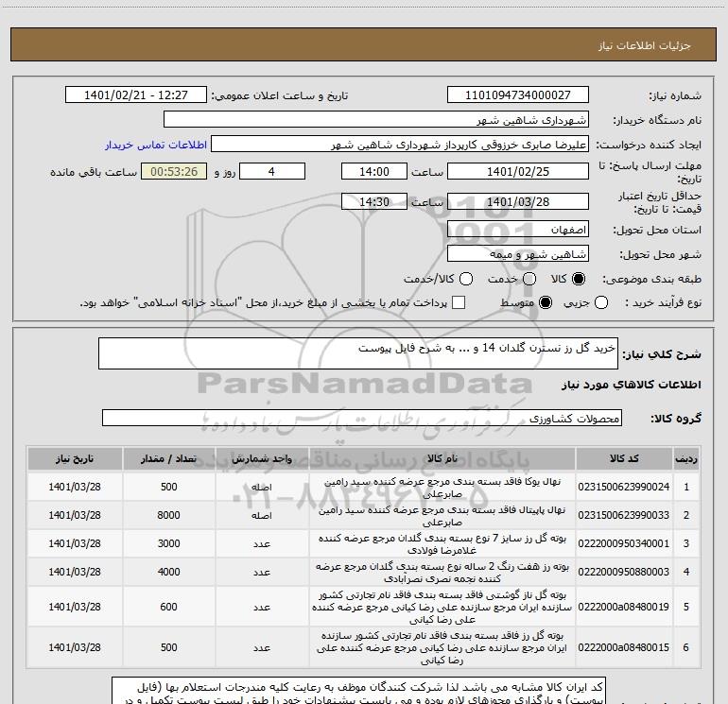The width and height of the screenshot is (728, 704).
Task: Select product code 0231500623990033
Action: tap(624, 515)
